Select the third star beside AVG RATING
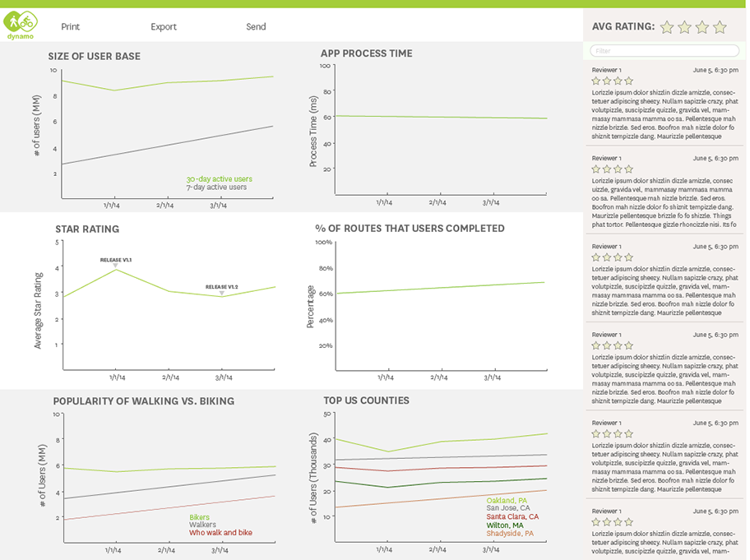This screenshot has height=560, width=750. (702, 27)
